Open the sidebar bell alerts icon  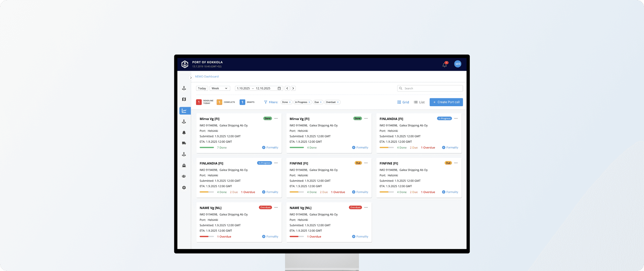coord(184,133)
